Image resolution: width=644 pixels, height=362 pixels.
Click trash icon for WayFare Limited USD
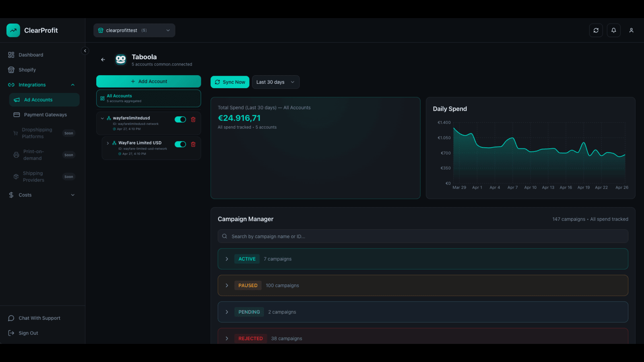click(x=193, y=144)
